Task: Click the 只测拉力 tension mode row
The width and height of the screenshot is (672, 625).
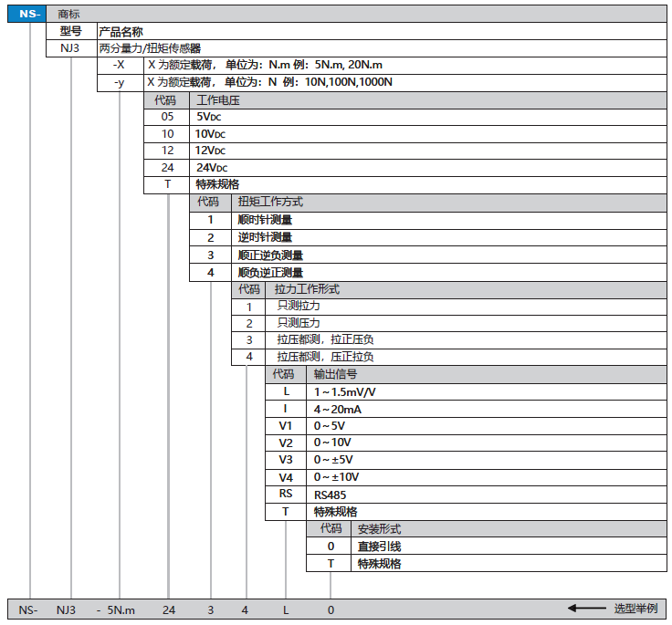Action: 299,306
